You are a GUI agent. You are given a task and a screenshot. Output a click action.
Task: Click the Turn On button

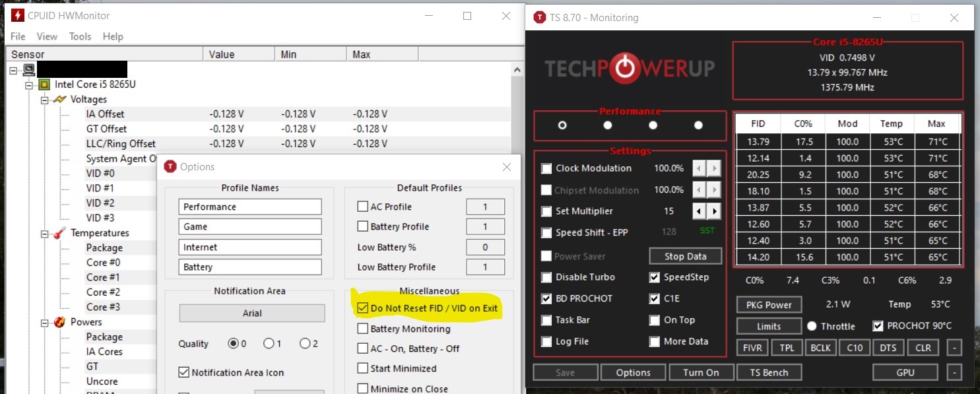coord(701,372)
